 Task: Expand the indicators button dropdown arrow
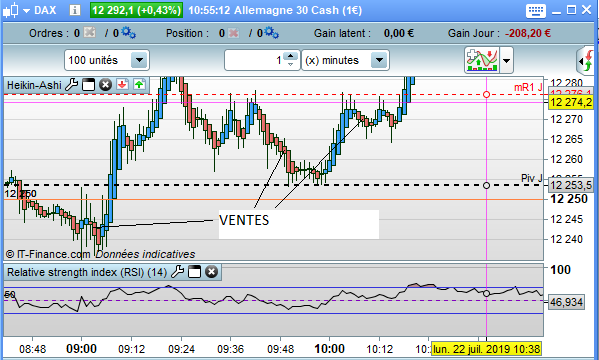[506, 60]
